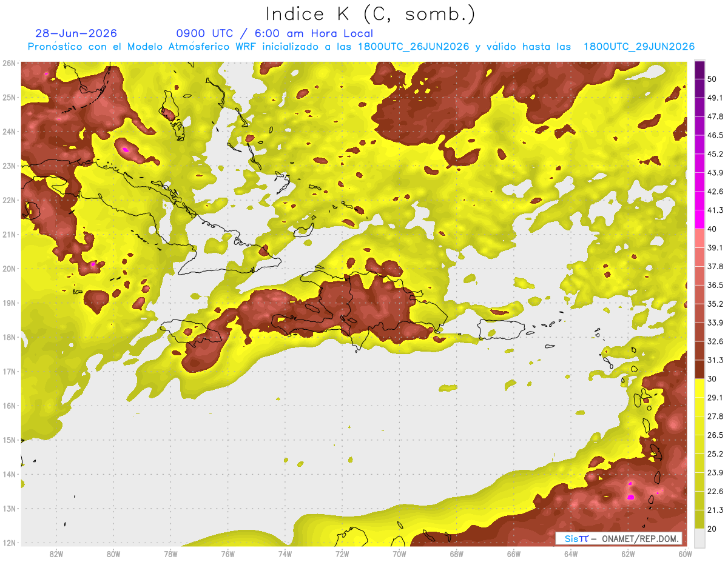Click the colorbar value "20"
The height and width of the screenshot is (562, 728).
(712, 529)
